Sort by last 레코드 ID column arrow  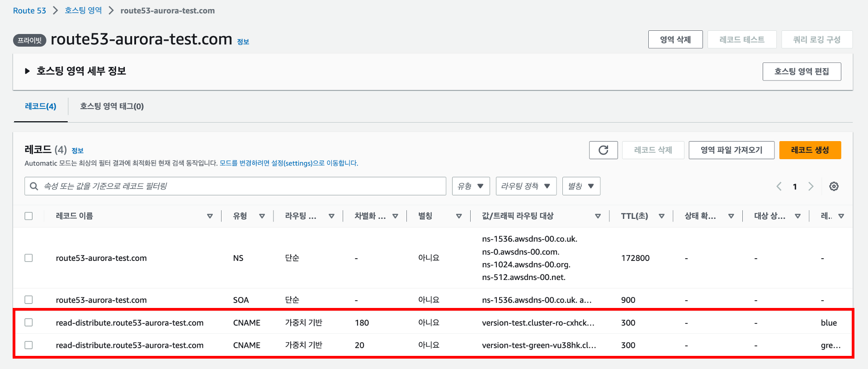(x=841, y=216)
